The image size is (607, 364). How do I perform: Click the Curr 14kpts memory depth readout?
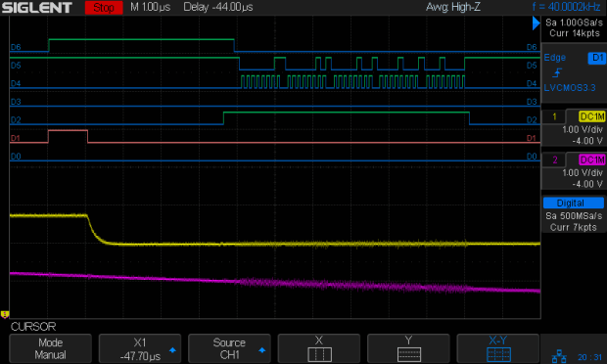575,33
